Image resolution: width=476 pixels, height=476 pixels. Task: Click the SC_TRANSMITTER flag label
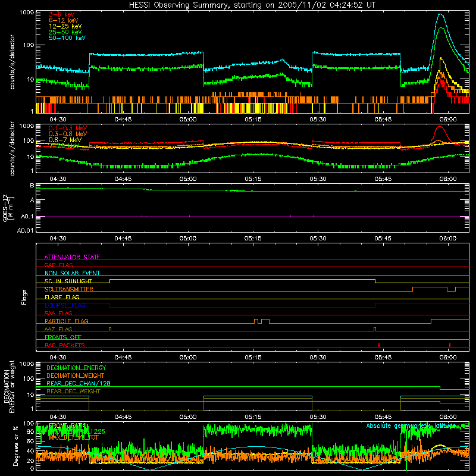(x=69, y=289)
